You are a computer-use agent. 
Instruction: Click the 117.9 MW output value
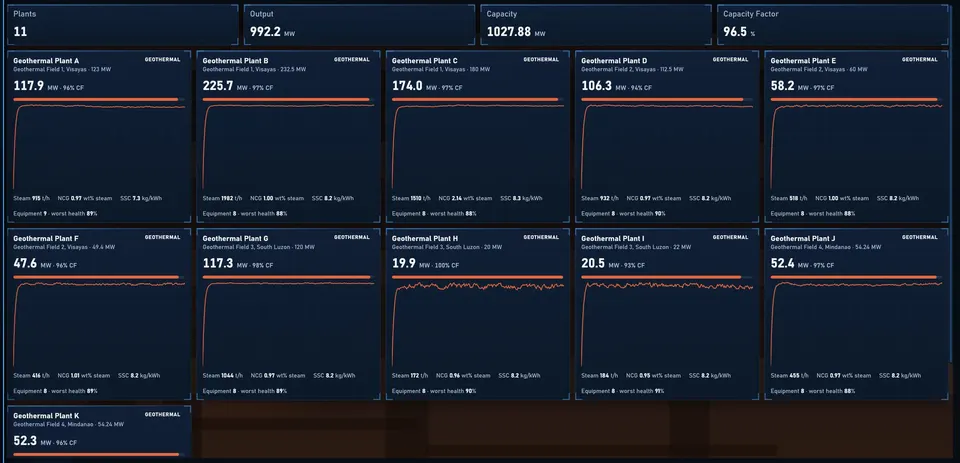coord(28,86)
